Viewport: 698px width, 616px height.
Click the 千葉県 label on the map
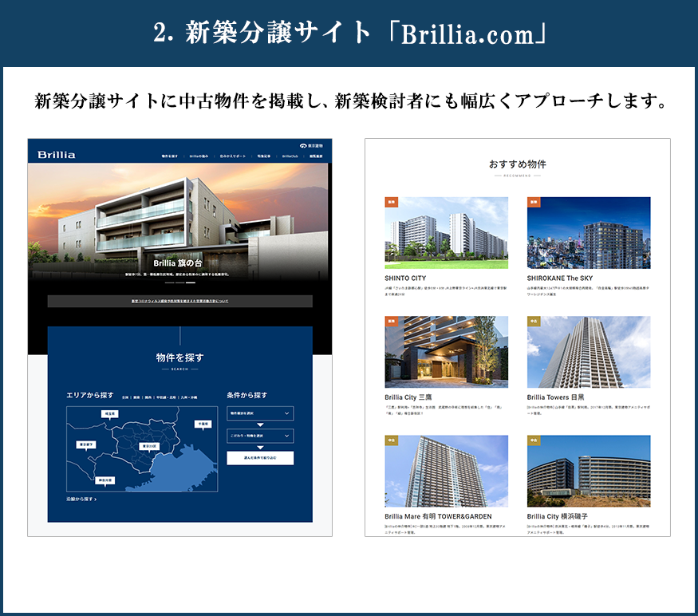(x=203, y=424)
